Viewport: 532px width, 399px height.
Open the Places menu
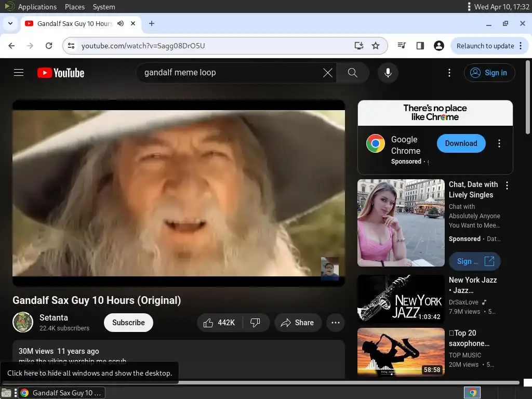[75, 7]
